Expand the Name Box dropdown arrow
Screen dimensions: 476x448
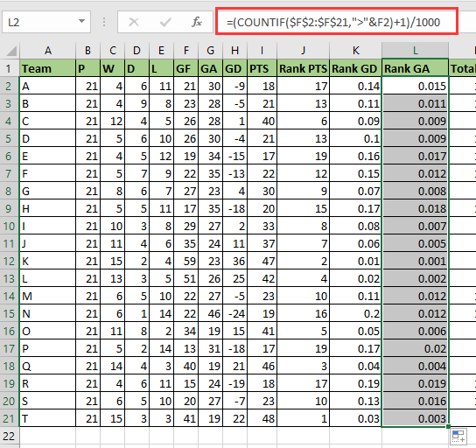81,22
